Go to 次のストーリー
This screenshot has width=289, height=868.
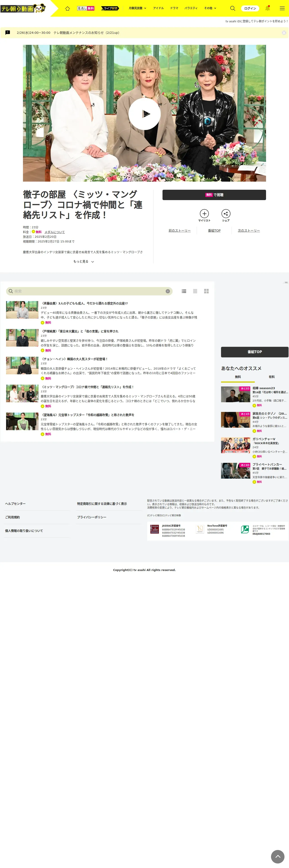(249, 231)
